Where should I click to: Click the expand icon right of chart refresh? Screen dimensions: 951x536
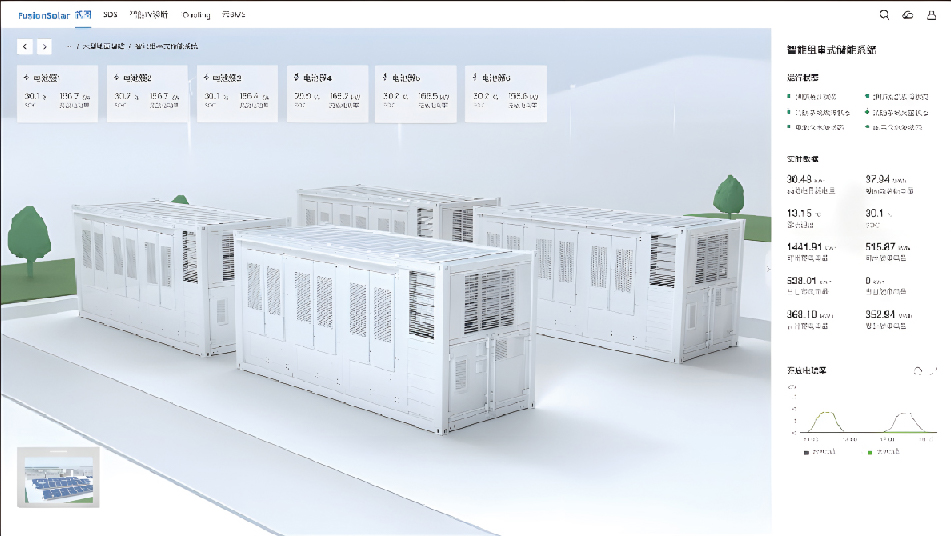[934, 371]
